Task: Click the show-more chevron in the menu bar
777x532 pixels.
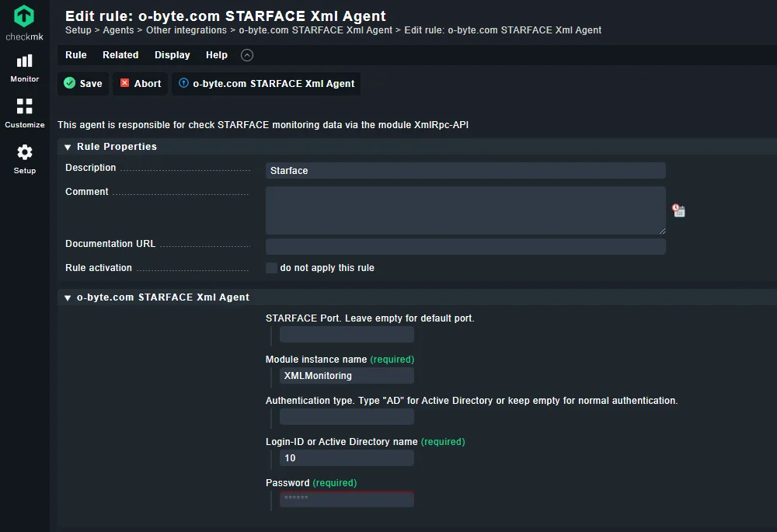Action: (x=247, y=55)
